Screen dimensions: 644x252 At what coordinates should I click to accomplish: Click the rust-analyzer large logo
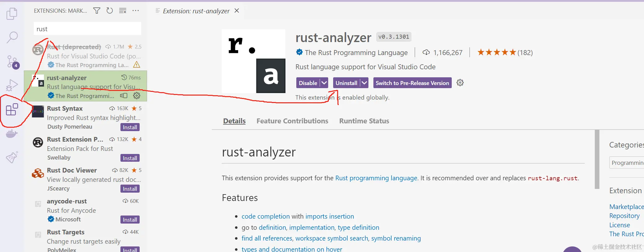pyautogui.click(x=254, y=61)
